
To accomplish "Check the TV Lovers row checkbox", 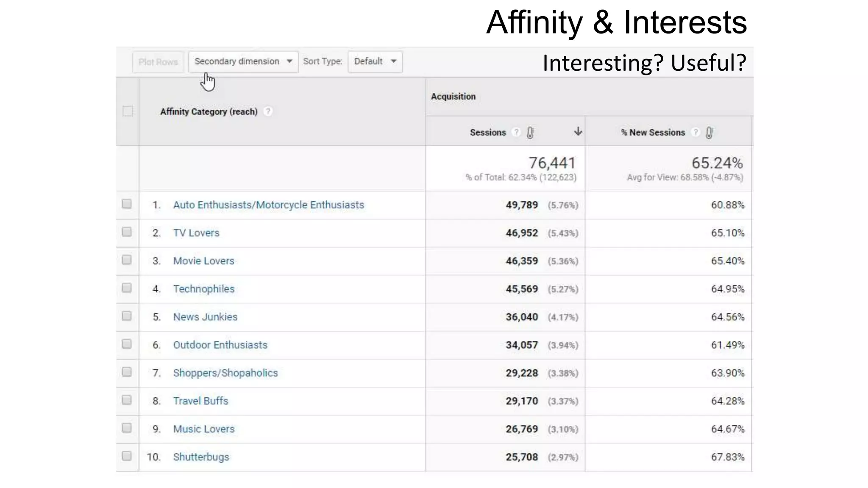I will [127, 232].
